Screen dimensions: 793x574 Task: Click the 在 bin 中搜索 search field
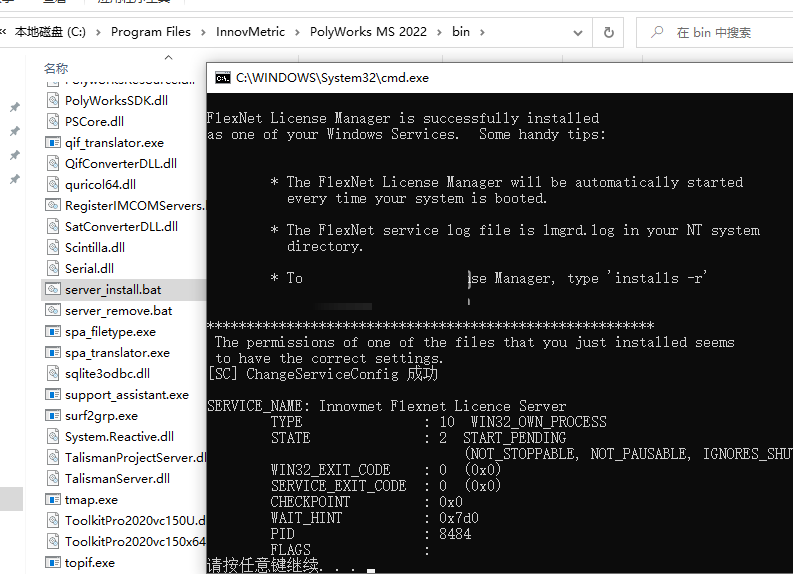click(x=714, y=33)
